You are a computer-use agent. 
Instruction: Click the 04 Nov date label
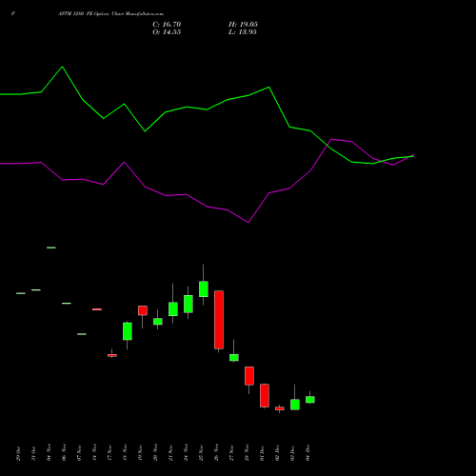49,453
